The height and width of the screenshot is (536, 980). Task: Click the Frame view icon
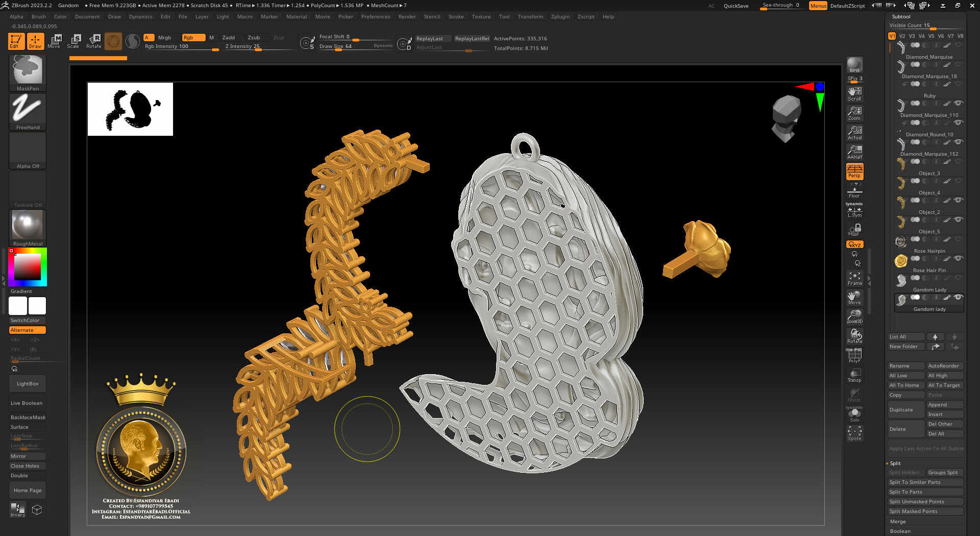854,278
